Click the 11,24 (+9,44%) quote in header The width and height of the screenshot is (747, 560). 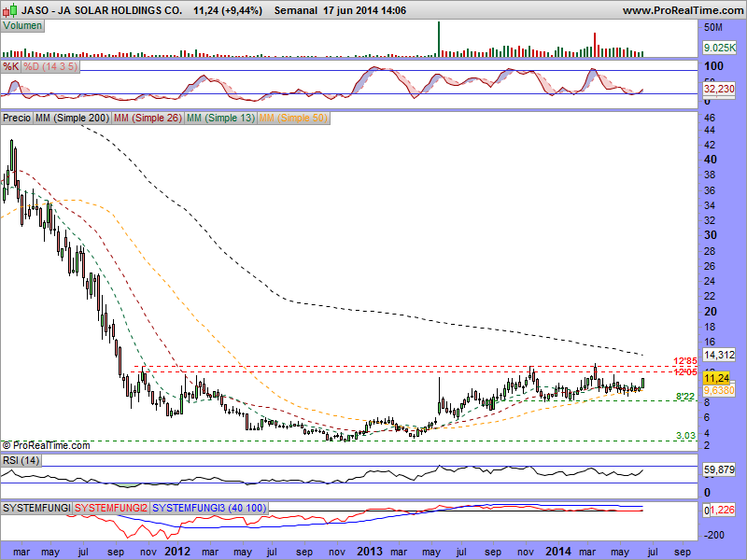[x=228, y=10]
